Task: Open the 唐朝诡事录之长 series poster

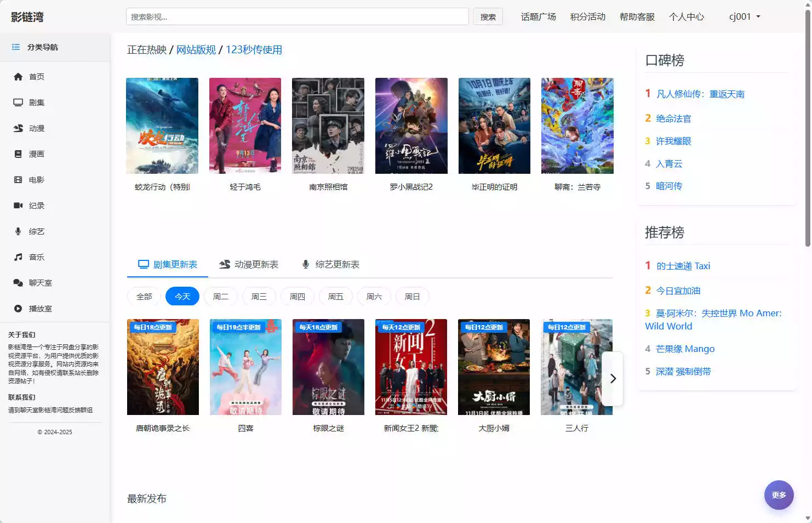Action: (x=163, y=367)
